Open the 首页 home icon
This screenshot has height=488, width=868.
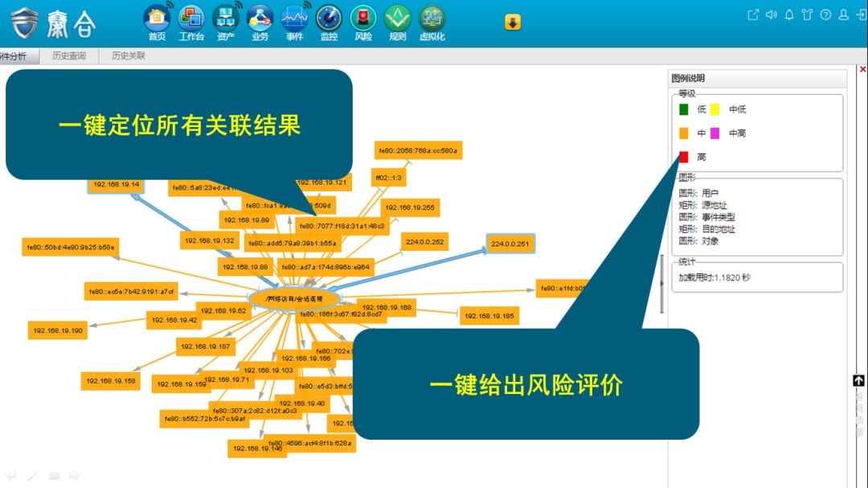tap(157, 20)
